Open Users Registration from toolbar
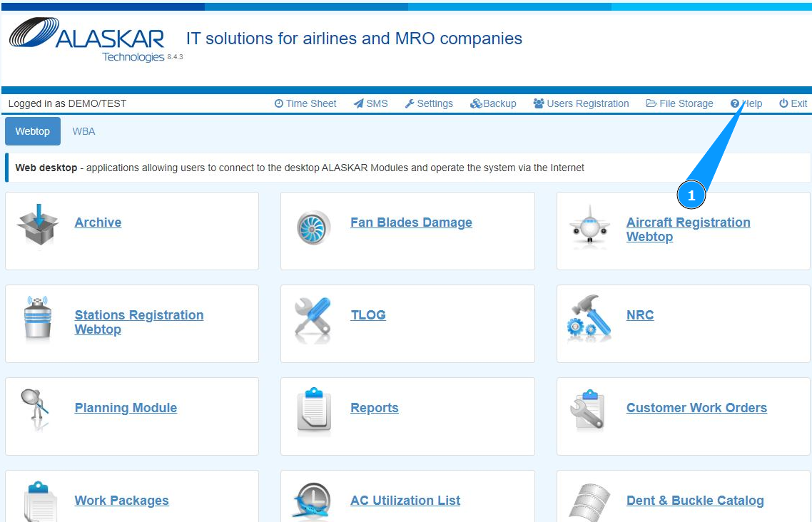The width and height of the screenshot is (812, 522). click(x=581, y=103)
